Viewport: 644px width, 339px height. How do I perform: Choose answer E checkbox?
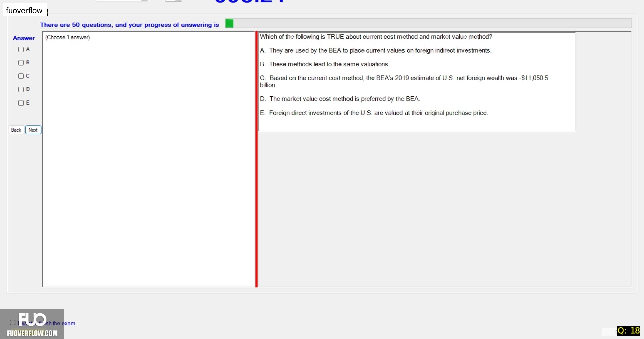(21, 103)
